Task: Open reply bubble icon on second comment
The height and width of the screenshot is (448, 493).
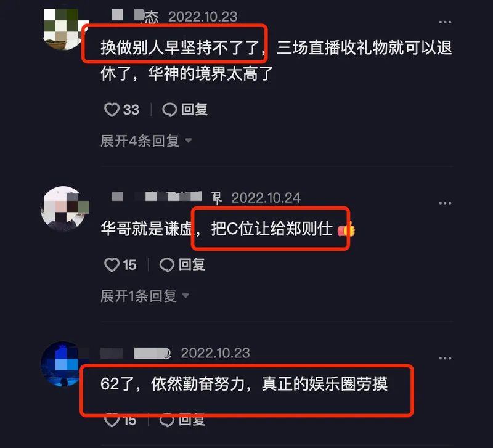Action: point(167,265)
